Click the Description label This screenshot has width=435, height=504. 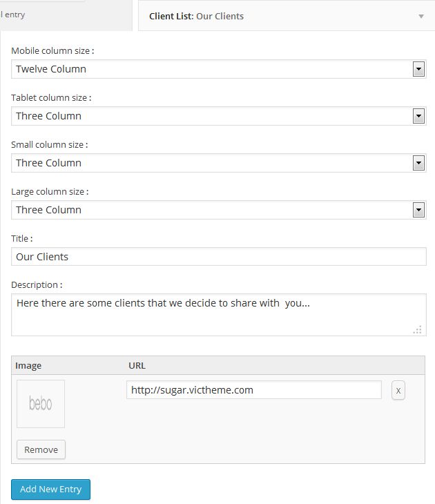(37, 284)
